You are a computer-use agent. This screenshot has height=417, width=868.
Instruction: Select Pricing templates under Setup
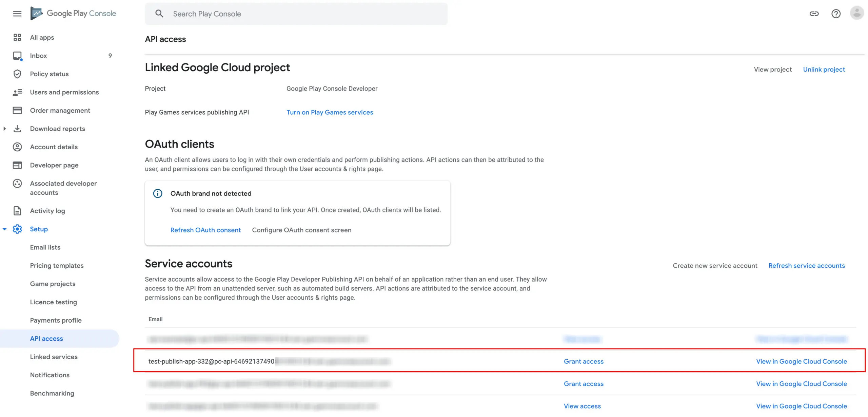click(57, 266)
